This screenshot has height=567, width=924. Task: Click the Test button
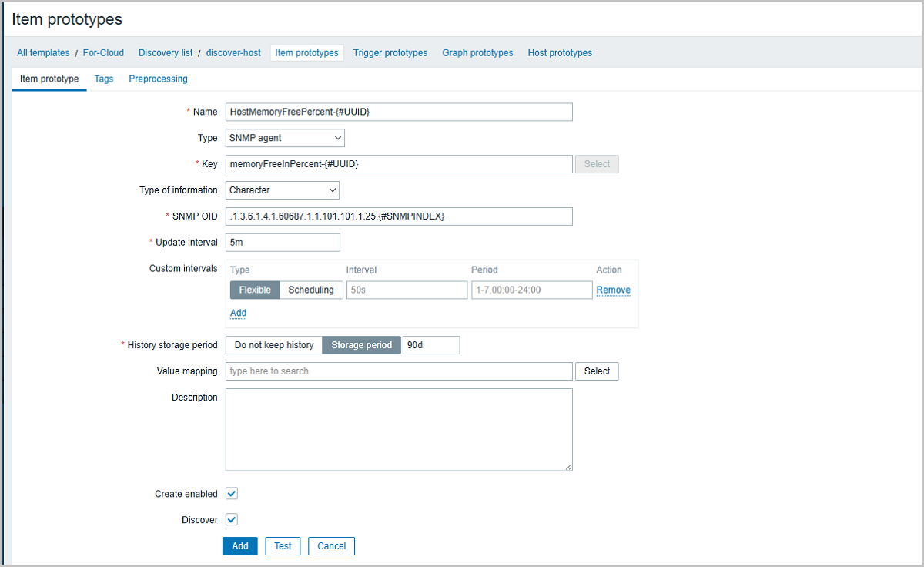[x=283, y=546]
